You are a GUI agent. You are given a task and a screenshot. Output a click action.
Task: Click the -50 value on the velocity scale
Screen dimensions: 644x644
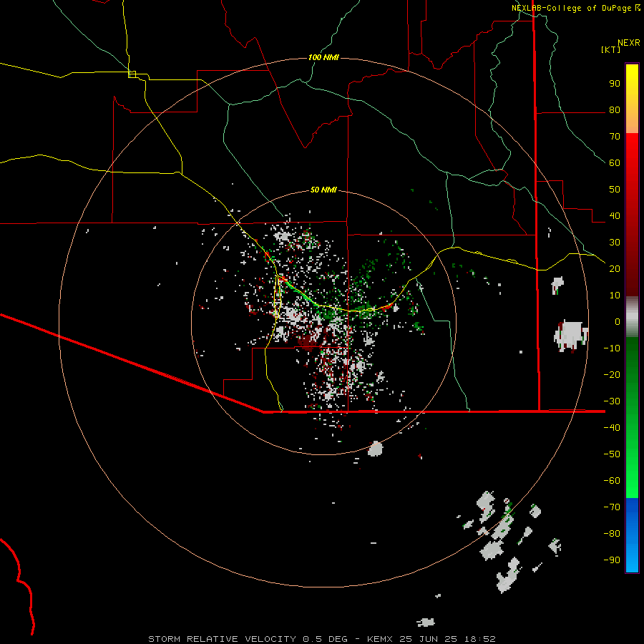point(612,454)
